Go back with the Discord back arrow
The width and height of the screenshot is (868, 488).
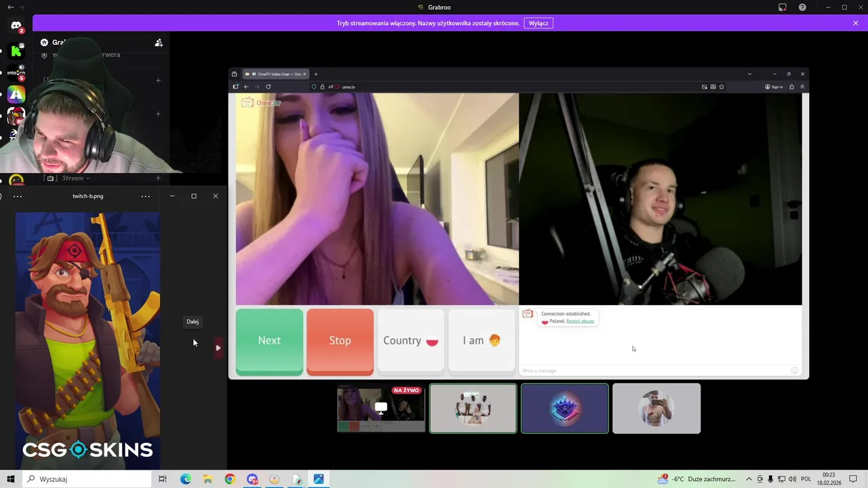click(x=10, y=7)
